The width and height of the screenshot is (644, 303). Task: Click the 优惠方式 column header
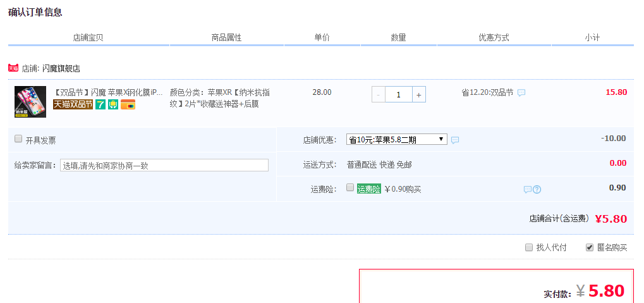(x=494, y=38)
